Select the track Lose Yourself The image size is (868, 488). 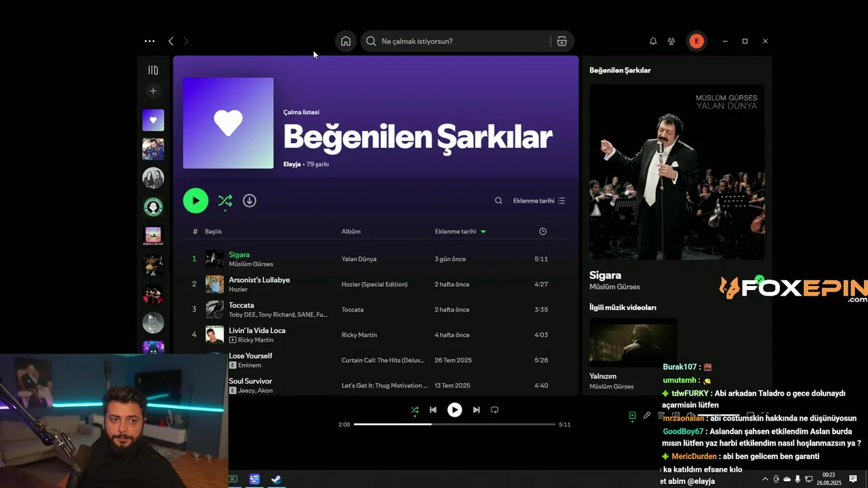pos(250,356)
